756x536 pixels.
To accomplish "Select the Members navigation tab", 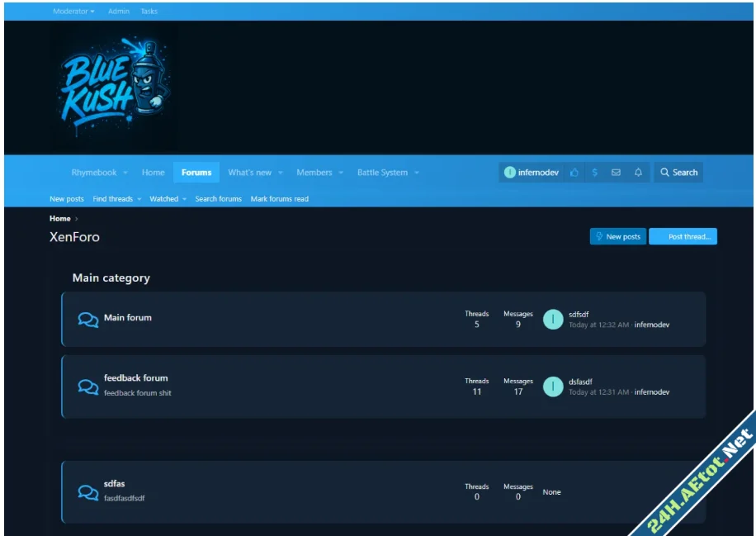I will (x=314, y=173).
